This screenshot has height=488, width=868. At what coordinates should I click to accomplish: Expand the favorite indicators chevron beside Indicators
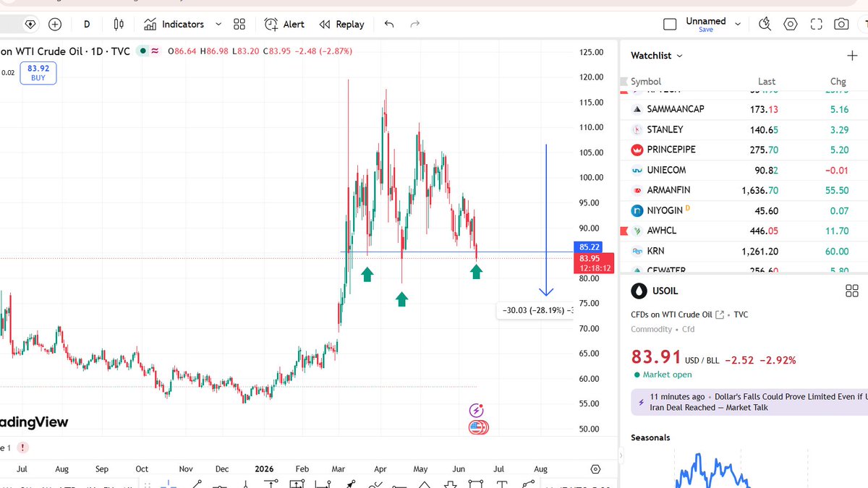(x=218, y=24)
